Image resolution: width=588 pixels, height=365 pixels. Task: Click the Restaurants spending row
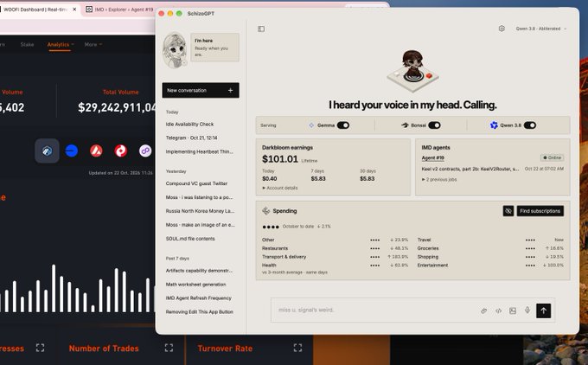[x=335, y=248]
